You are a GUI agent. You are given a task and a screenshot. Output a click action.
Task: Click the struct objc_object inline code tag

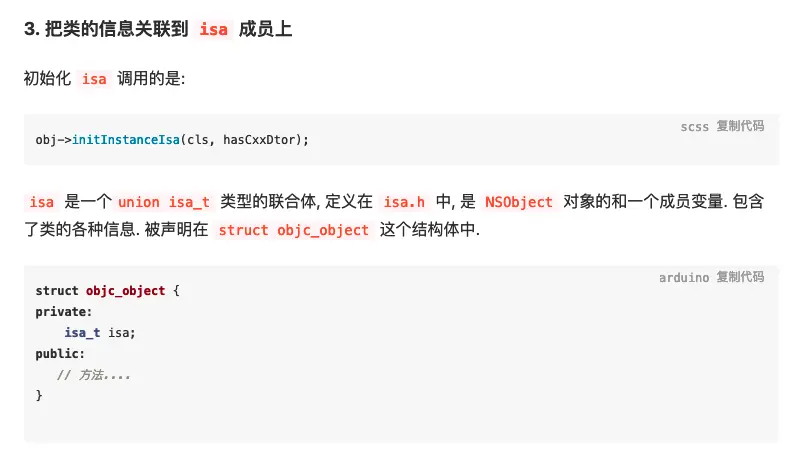click(293, 230)
